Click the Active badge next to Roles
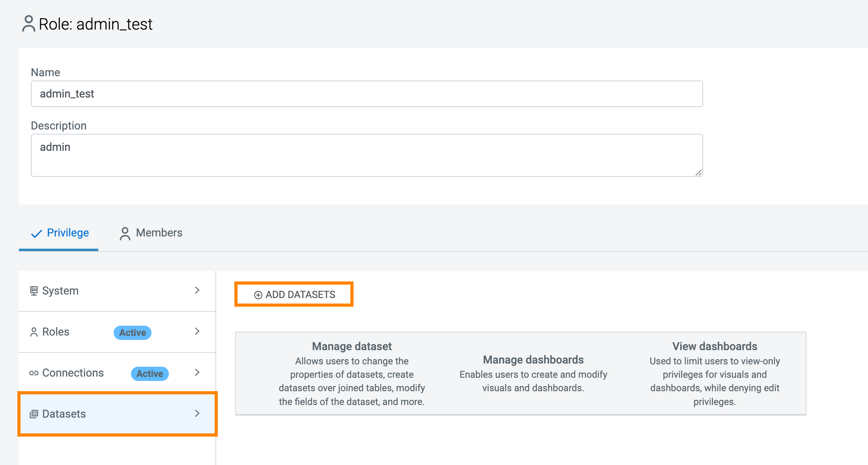Screen dimensions: 868x465 (133, 333)
